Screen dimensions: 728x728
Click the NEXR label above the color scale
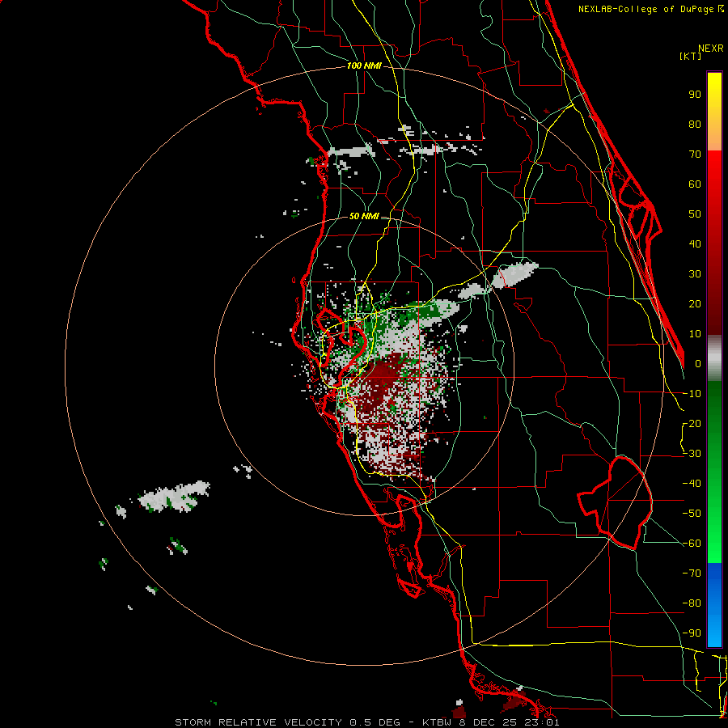(x=710, y=49)
